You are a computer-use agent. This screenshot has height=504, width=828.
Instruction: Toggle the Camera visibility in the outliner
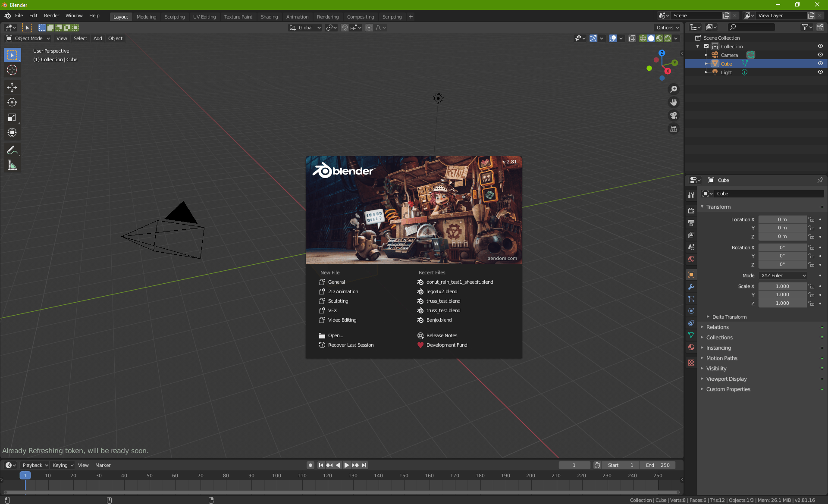[820, 55]
